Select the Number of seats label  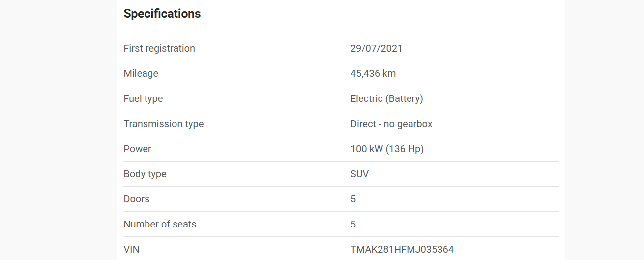160,224
